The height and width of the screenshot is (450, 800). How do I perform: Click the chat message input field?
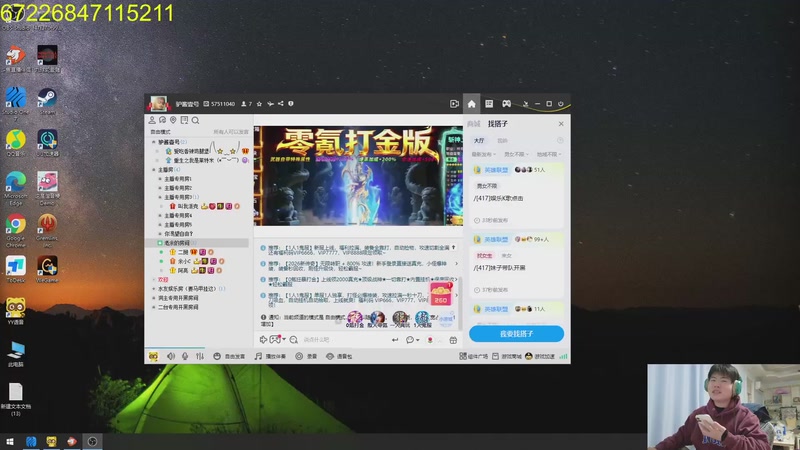(x=344, y=340)
